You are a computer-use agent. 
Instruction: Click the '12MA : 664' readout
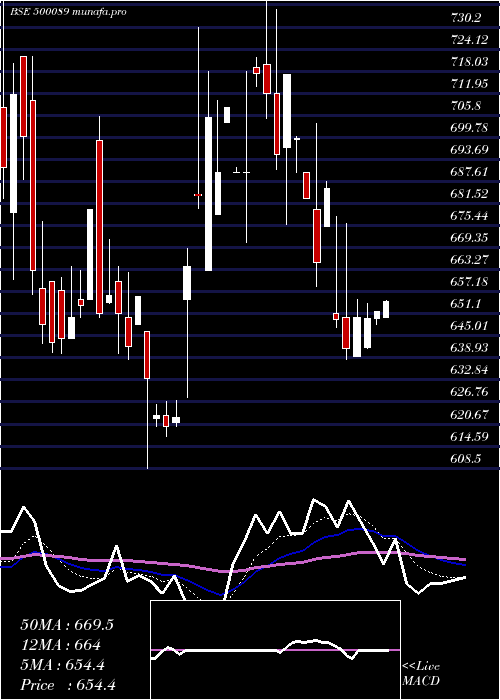(61, 645)
